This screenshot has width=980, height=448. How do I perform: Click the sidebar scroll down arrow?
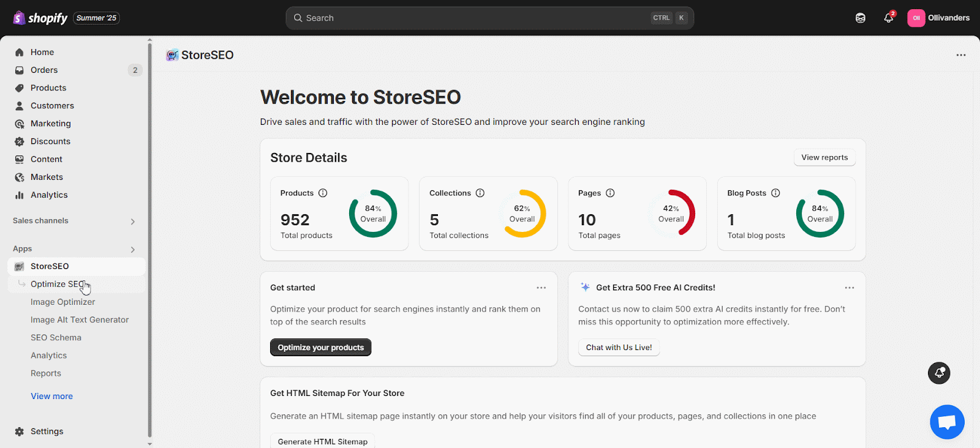tap(149, 444)
